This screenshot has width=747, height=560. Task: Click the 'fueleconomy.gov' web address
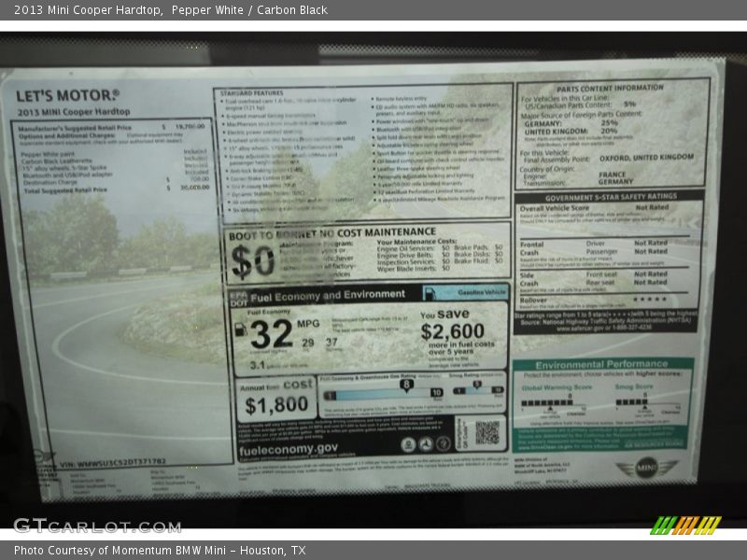click(289, 449)
